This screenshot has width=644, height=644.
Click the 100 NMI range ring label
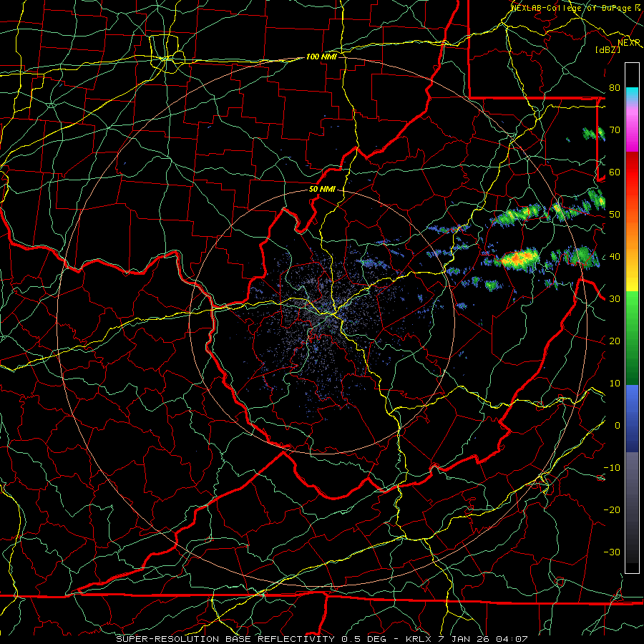[321, 57]
